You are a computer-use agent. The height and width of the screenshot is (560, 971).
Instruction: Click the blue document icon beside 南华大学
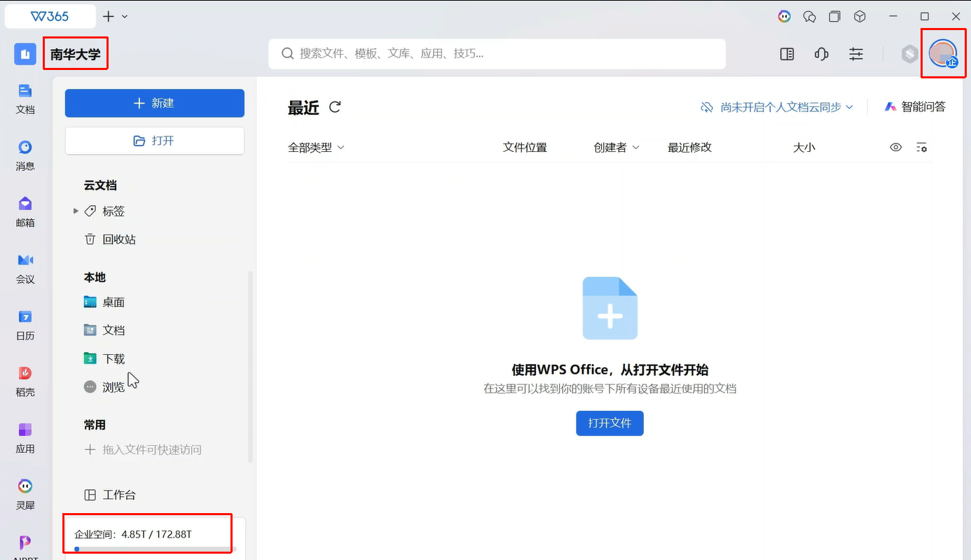[25, 54]
